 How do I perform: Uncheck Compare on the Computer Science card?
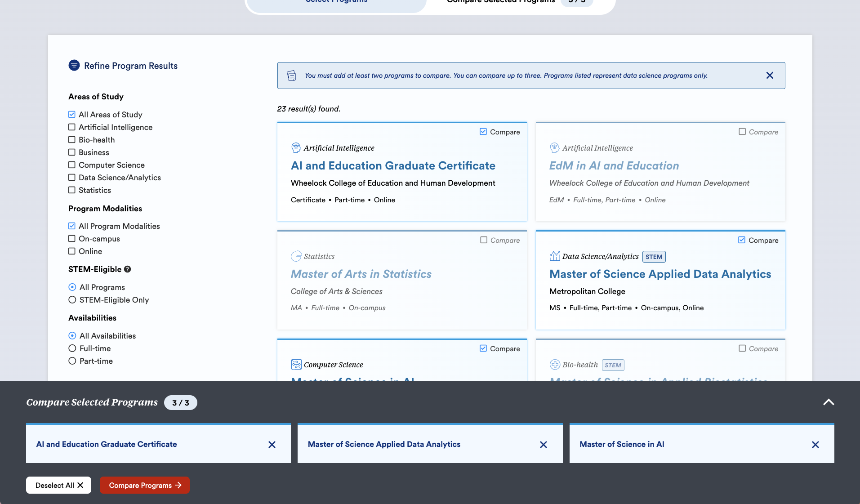pyautogui.click(x=483, y=348)
